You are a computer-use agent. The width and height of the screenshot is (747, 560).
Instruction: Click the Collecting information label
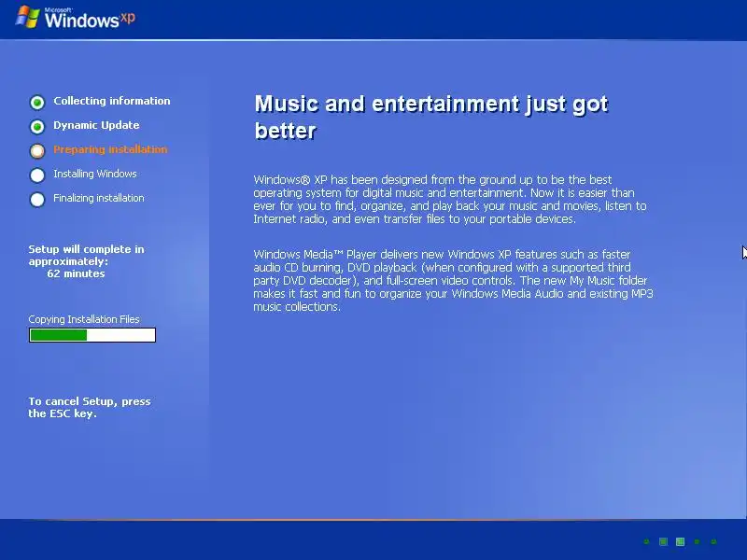point(111,101)
